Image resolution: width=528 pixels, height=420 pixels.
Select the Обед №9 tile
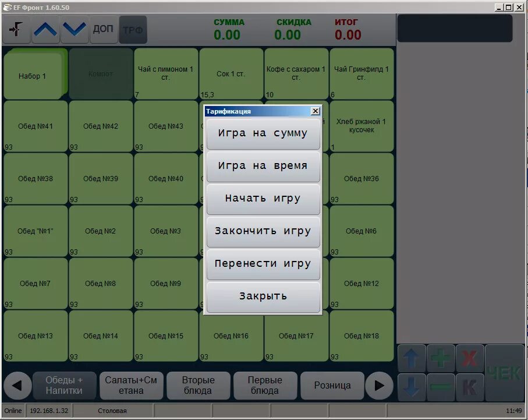click(166, 284)
